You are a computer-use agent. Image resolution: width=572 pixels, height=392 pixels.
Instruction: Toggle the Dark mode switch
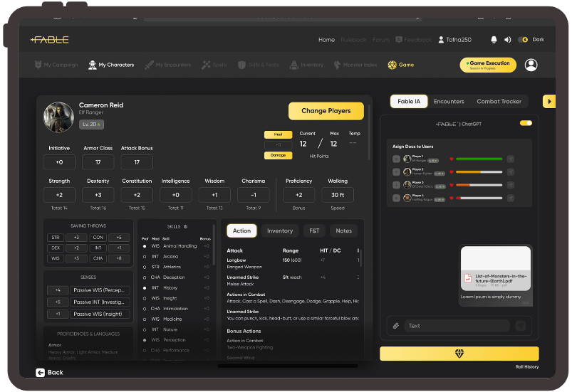[523, 40]
